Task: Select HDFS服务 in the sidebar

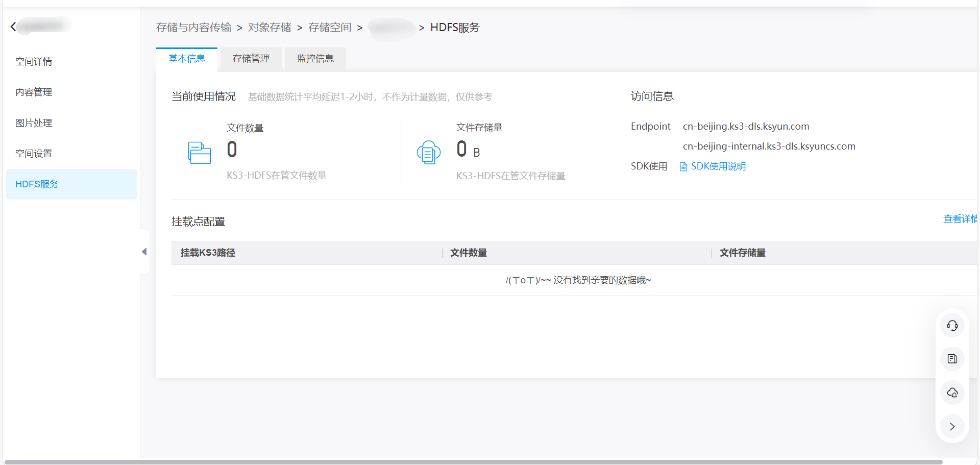Action: click(x=71, y=184)
